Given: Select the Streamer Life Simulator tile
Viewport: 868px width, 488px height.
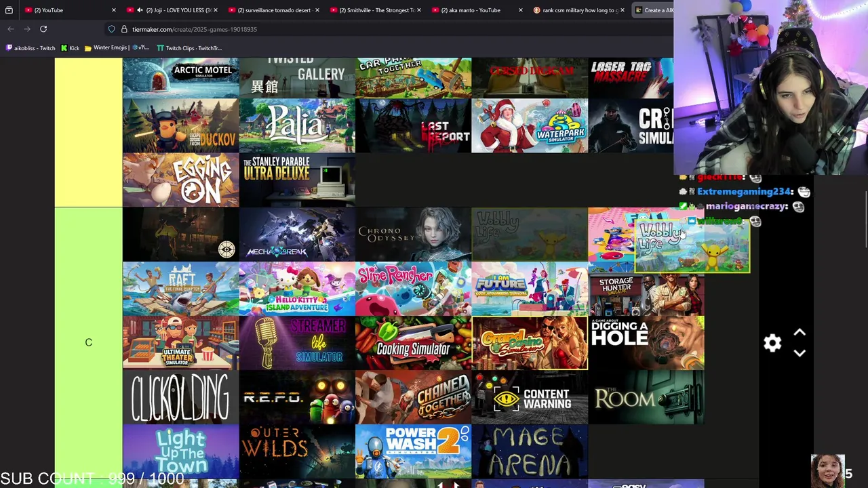Looking at the screenshot, I should [x=297, y=343].
